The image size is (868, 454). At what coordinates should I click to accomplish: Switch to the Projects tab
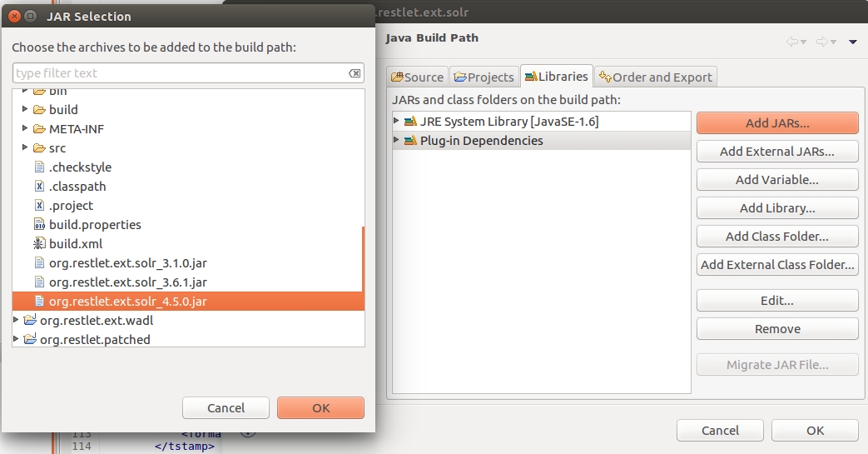(x=484, y=77)
